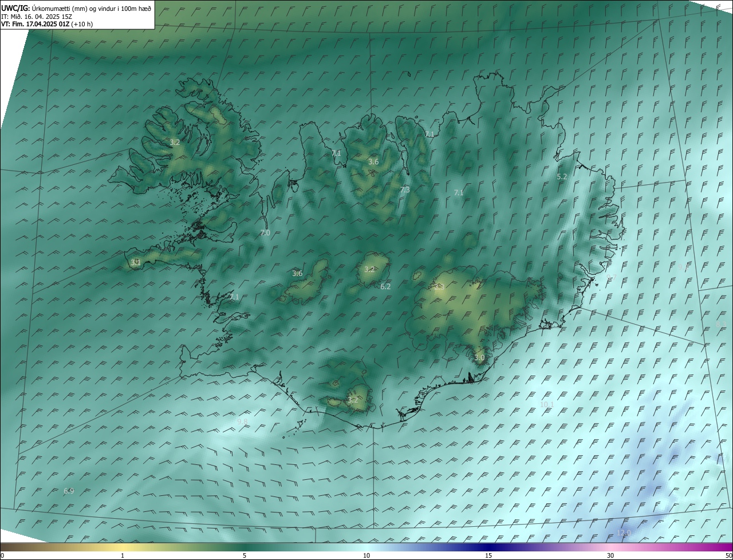The height and width of the screenshot is (560, 733).
Task: Click the 7.0 value label on the map
Action: pos(265,233)
